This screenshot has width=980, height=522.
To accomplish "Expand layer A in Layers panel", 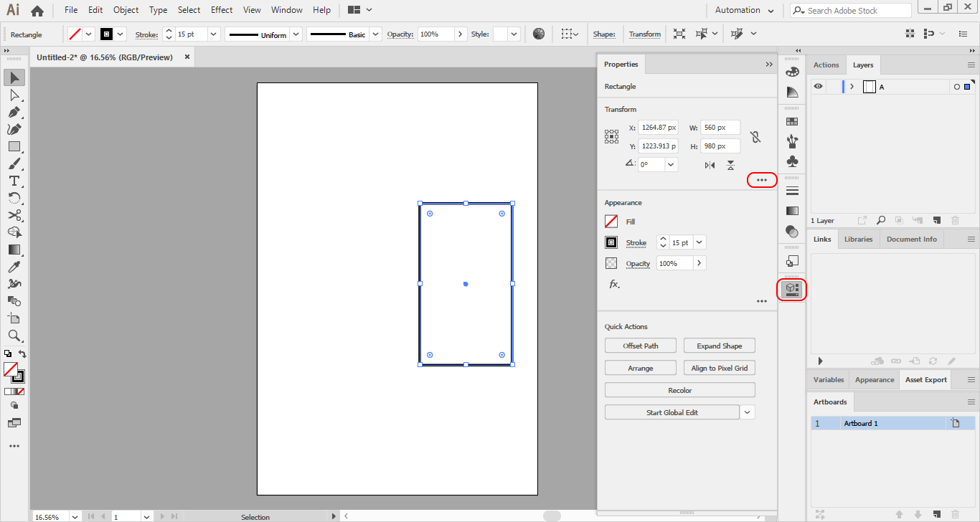I will coord(852,87).
